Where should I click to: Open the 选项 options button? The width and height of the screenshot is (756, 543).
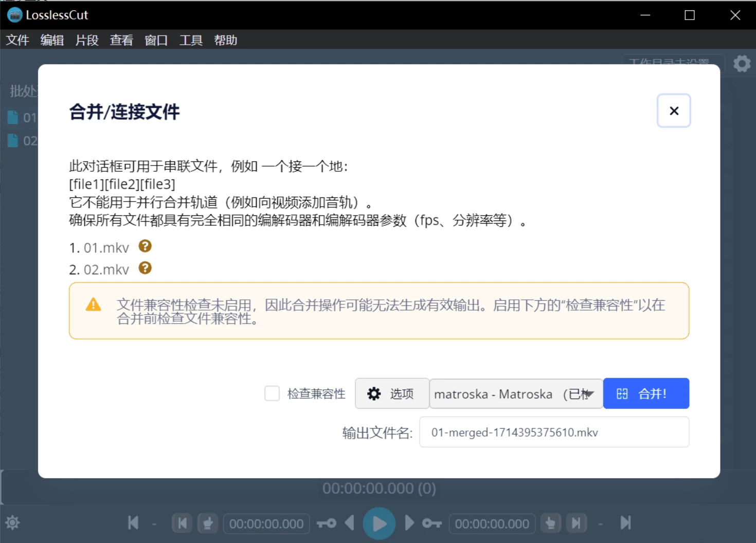392,393
